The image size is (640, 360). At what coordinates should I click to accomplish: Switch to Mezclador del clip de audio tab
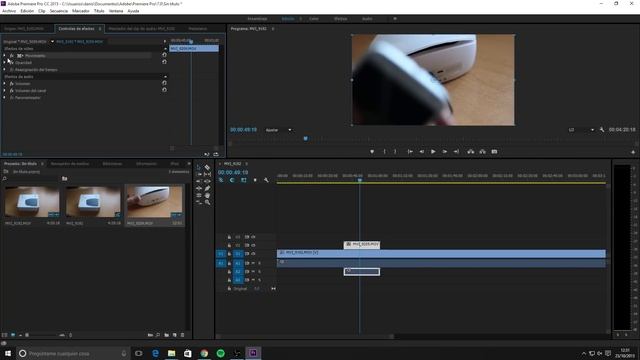[142, 29]
